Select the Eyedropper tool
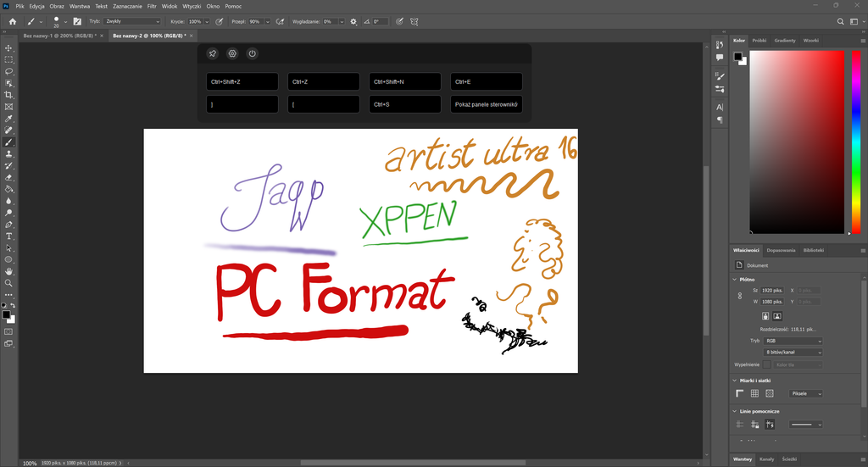Image resolution: width=868 pixels, height=467 pixels. [x=8, y=119]
